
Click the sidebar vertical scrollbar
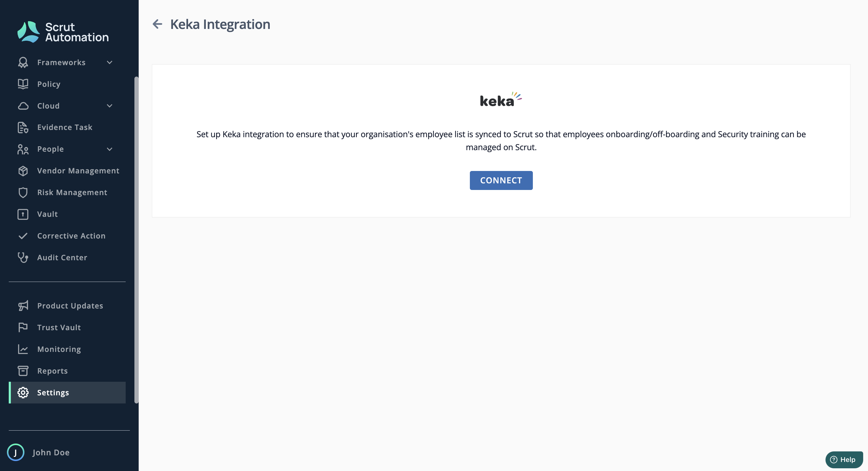click(137, 240)
